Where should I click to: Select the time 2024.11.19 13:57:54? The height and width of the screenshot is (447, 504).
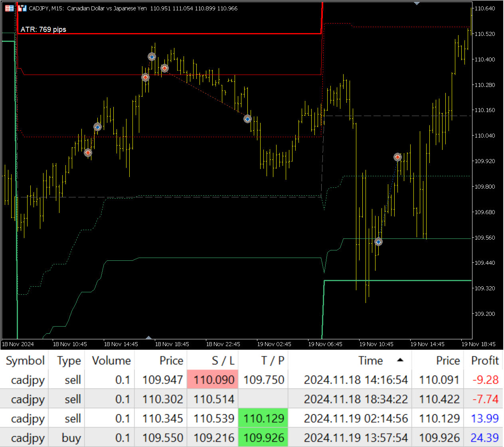[x=356, y=438]
